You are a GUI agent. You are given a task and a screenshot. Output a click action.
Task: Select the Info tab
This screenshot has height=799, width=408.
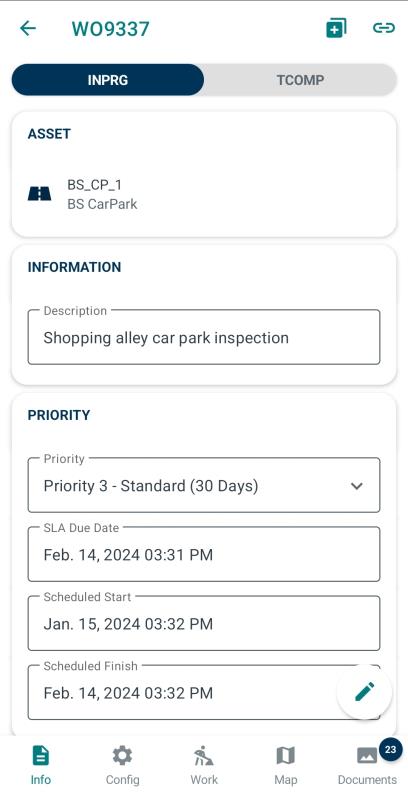pos(41,765)
